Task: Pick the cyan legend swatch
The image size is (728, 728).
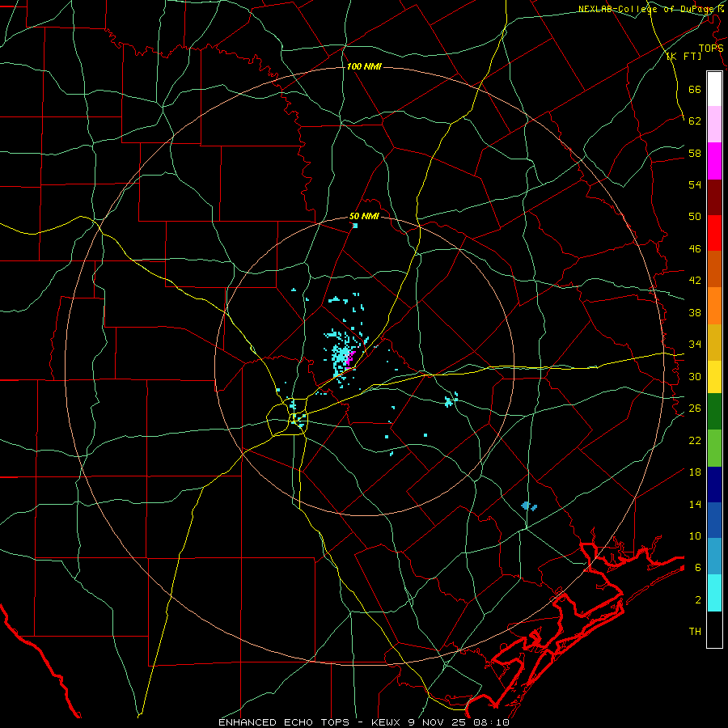Action: [714, 593]
